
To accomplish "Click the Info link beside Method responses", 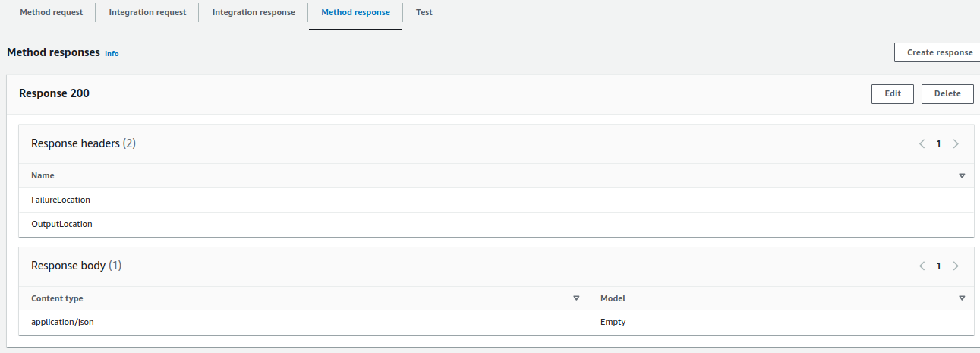I will [x=112, y=54].
